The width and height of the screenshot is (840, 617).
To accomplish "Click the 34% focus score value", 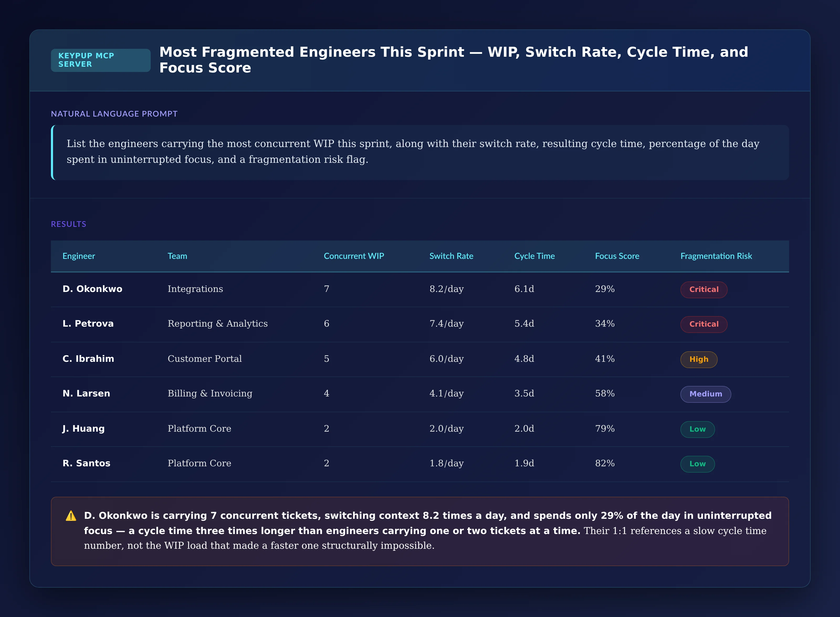I will (x=605, y=324).
